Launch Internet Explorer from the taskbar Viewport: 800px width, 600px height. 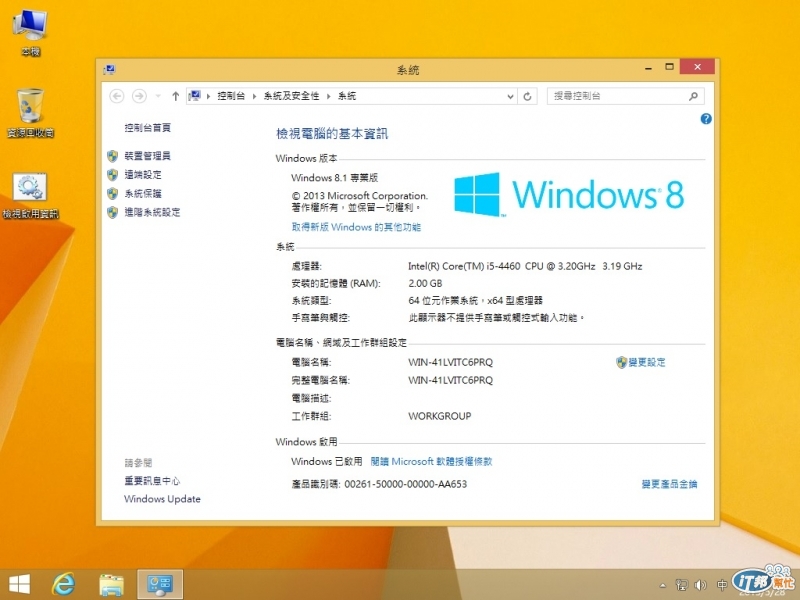point(64,584)
